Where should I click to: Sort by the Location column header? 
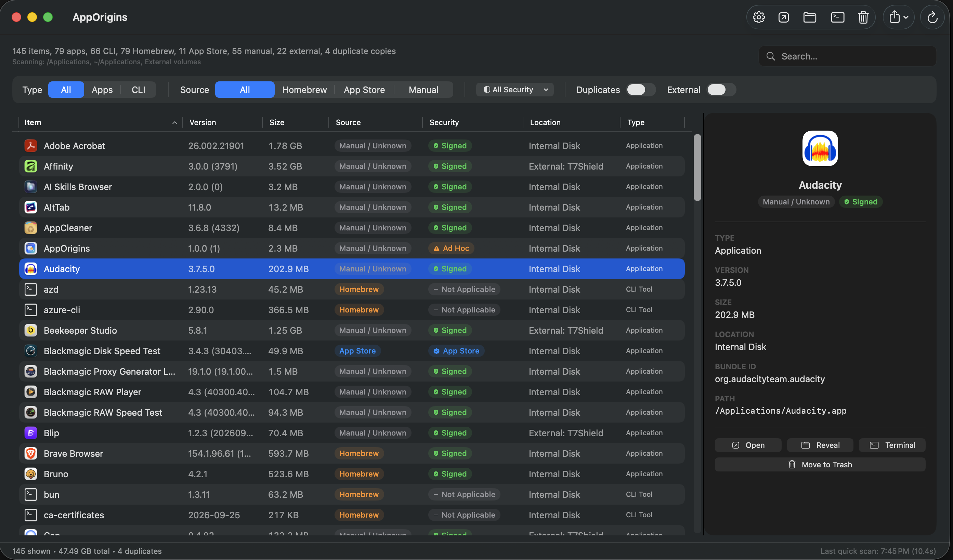[x=571, y=122]
